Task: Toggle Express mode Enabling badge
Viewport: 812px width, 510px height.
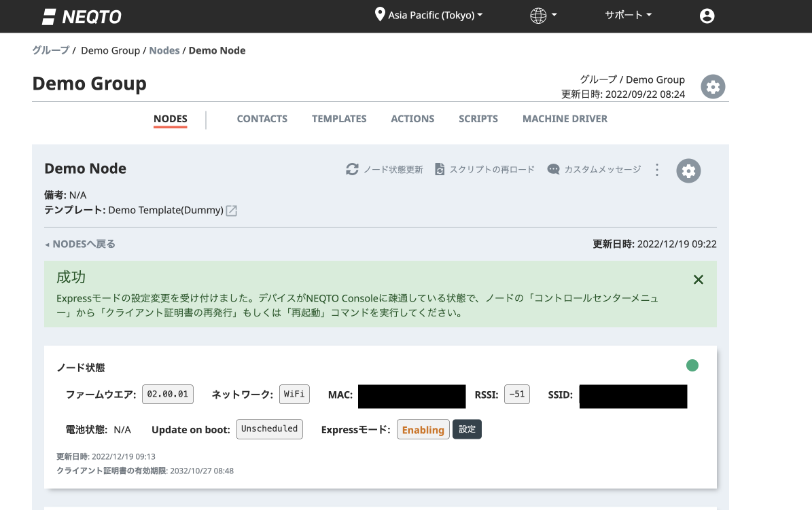Action: [423, 429]
